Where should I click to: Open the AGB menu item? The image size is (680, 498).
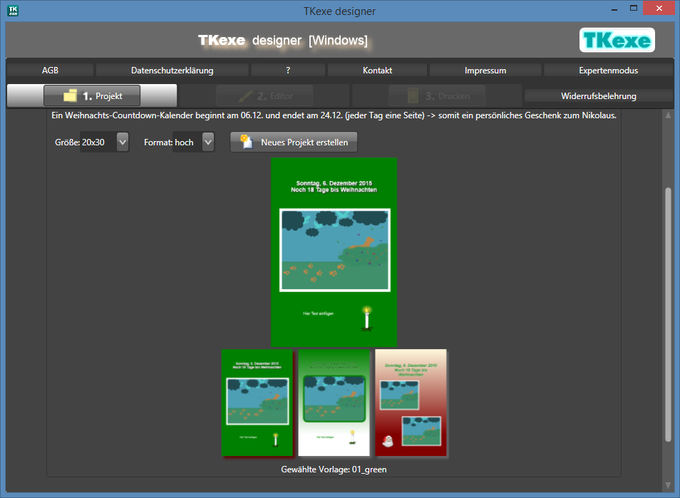[50, 70]
